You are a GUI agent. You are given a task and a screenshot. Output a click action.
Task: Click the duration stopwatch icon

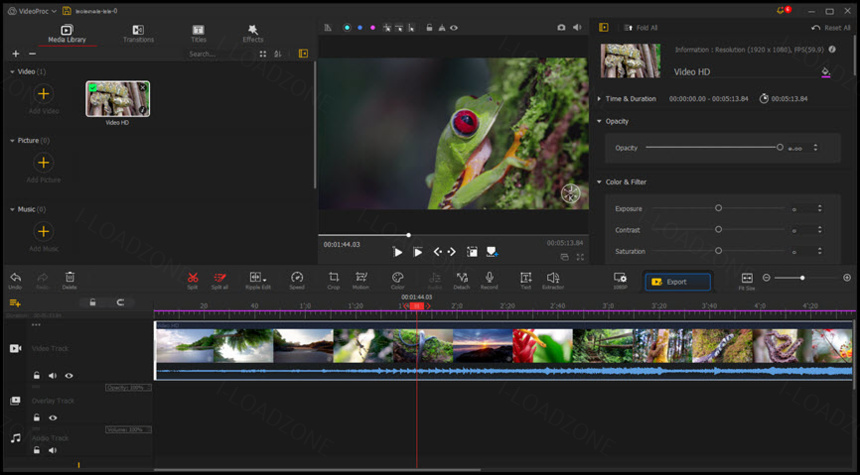763,99
